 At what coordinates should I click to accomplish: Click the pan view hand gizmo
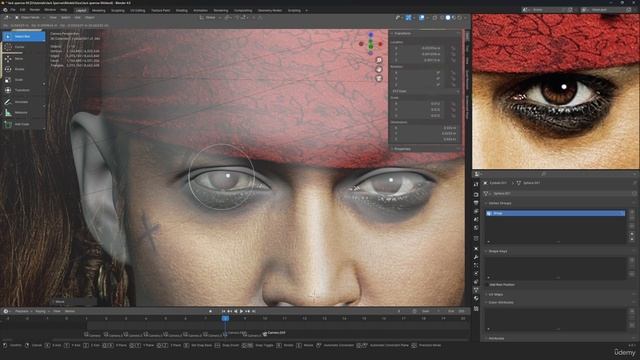tap(379, 69)
